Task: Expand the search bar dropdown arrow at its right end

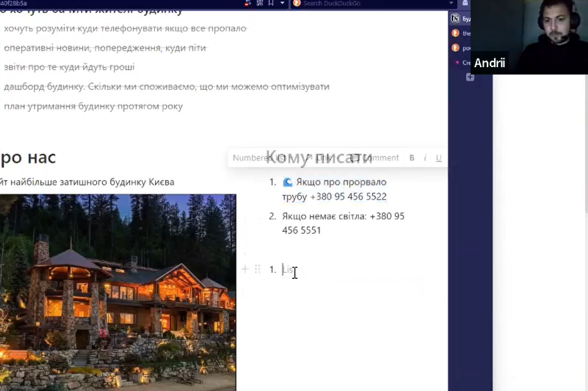Action: [x=451, y=3]
